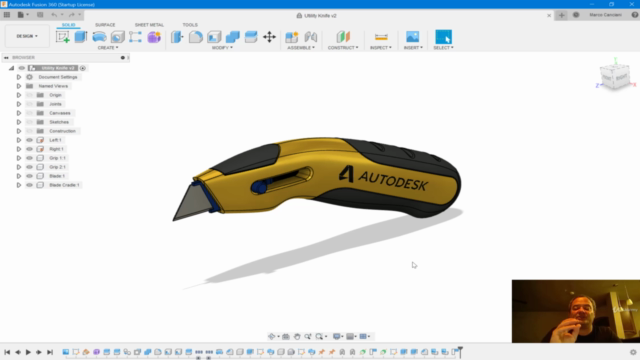This screenshot has width=640, height=360.
Task: Open the CREATE dropdown menu
Action: (108, 48)
